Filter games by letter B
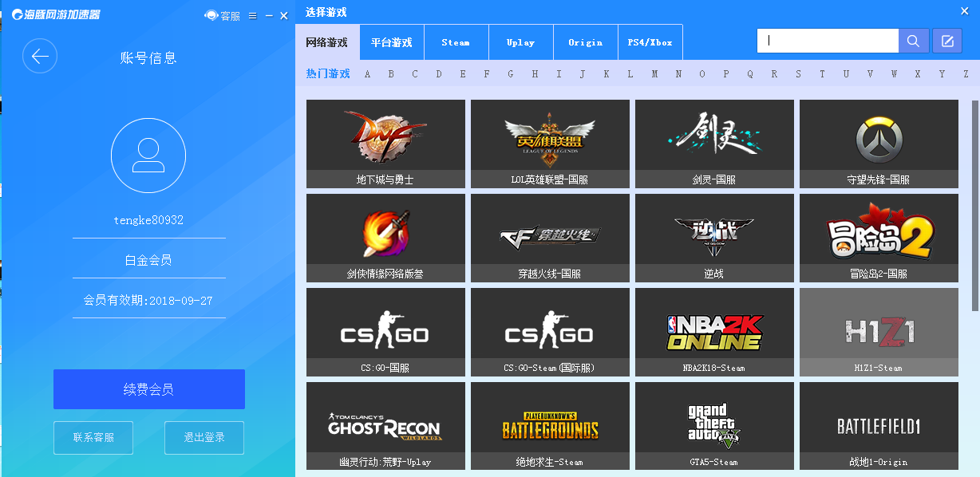Image resolution: width=980 pixels, height=477 pixels. tap(391, 74)
